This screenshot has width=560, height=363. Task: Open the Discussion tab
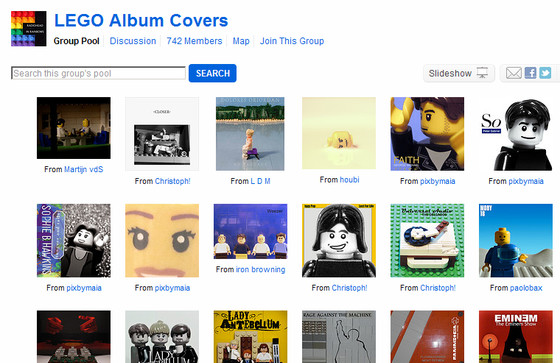133,41
